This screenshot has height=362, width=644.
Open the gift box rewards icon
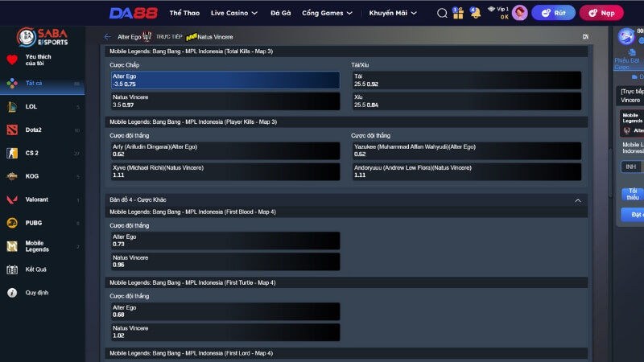coord(457,13)
